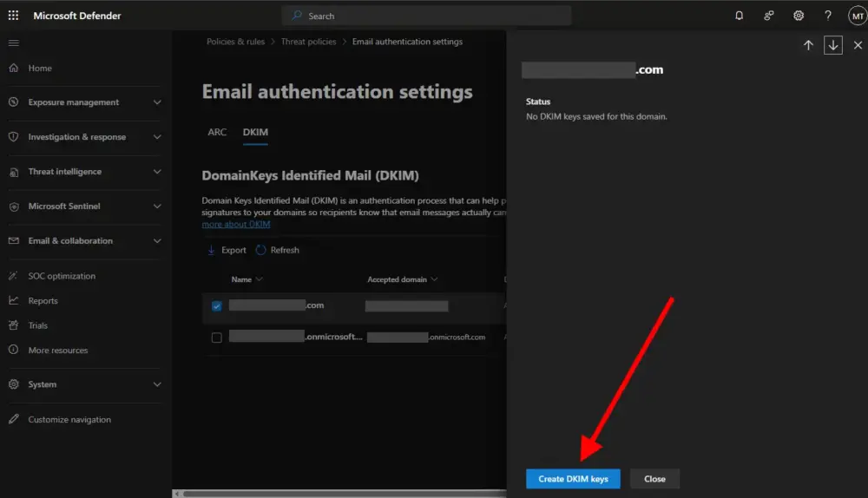This screenshot has height=498, width=868.
Task: Expand Exposure management chevron
Action: (x=157, y=102)
